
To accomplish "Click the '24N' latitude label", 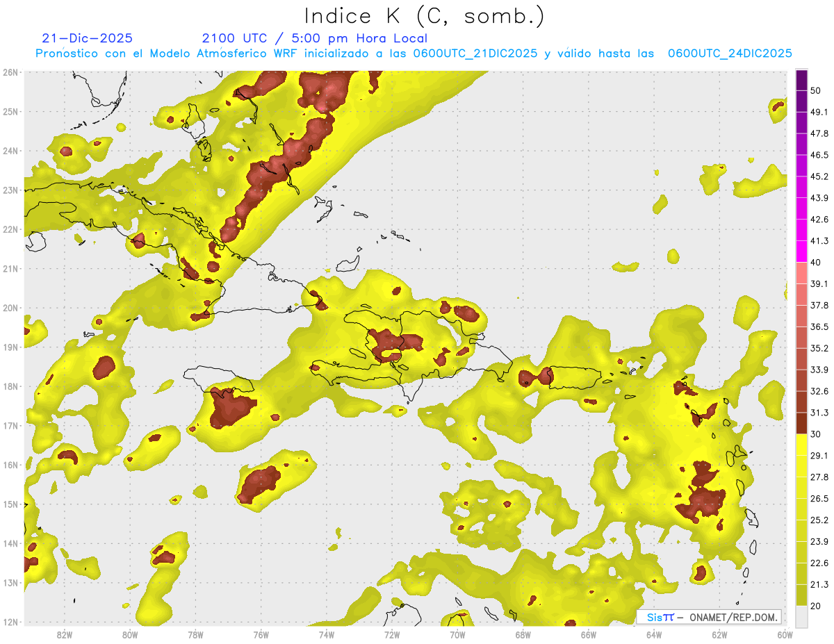I will (10, 151).
